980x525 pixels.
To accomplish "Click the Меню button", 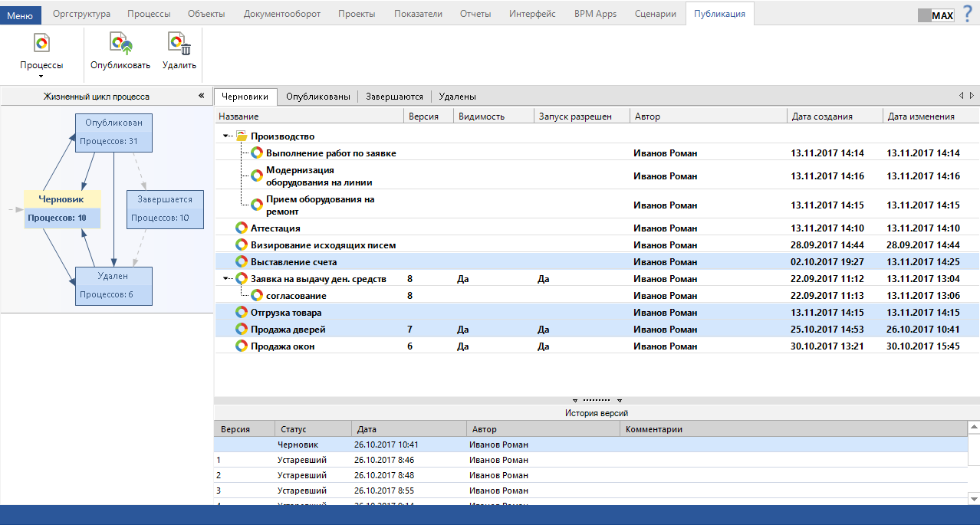I will pos(21,15).
